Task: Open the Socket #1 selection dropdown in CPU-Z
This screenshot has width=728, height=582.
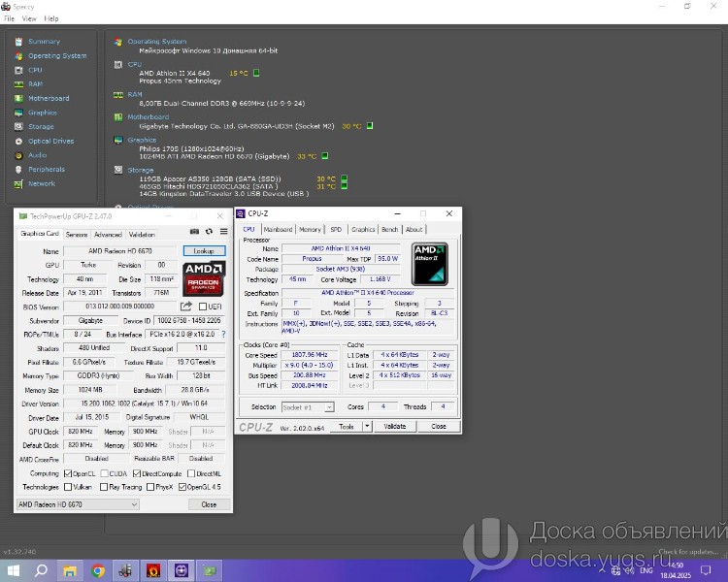Action: pos(308,407)
